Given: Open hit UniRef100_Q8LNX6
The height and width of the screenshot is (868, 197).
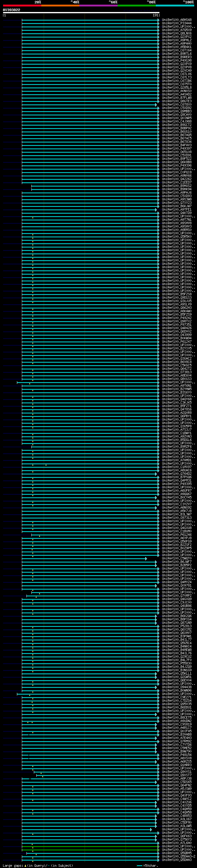Looking at the screenshot, I should [x=177, y=33].
